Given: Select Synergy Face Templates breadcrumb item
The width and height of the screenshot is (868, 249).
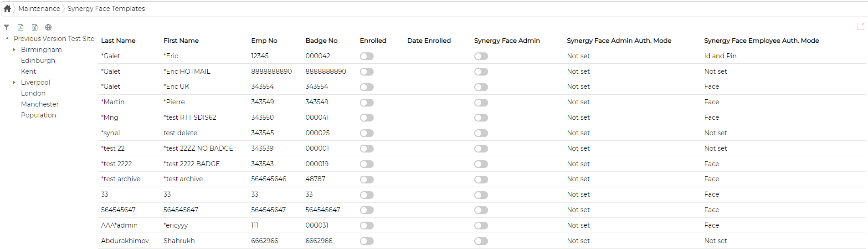Looking at the screenshot, I should point(106,9).
